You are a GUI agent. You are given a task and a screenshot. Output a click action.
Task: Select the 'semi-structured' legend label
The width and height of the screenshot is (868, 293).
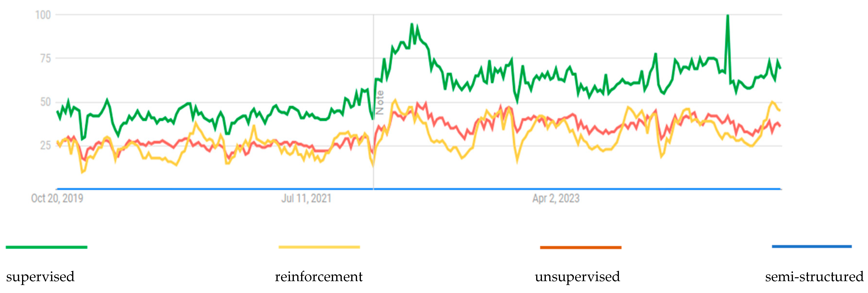tap(814, 277)
